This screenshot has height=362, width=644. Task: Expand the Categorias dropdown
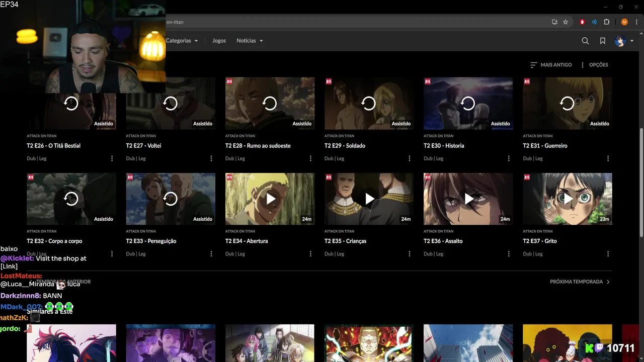coord(182,41)
